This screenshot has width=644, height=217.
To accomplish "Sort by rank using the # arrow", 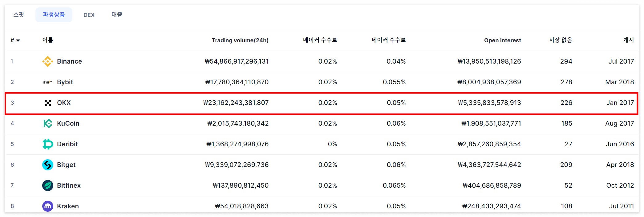I will (x=18, y=40).
